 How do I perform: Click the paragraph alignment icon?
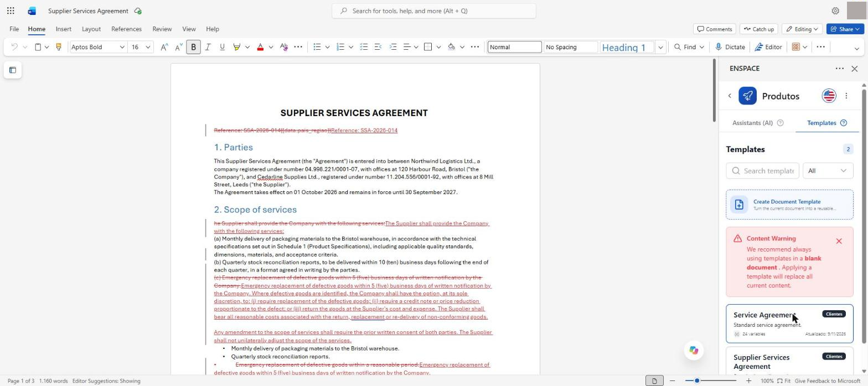click(x=407, y=47)
